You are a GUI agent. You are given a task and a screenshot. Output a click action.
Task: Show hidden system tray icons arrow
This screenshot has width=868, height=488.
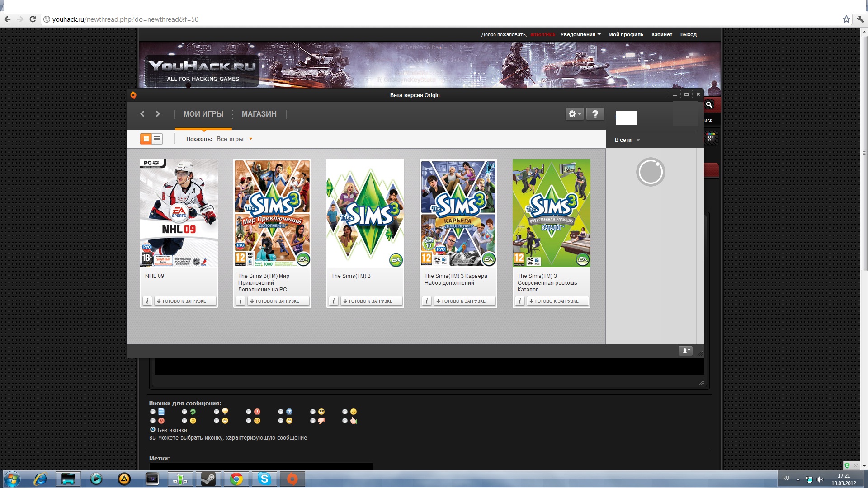click(x=798, y=479)
